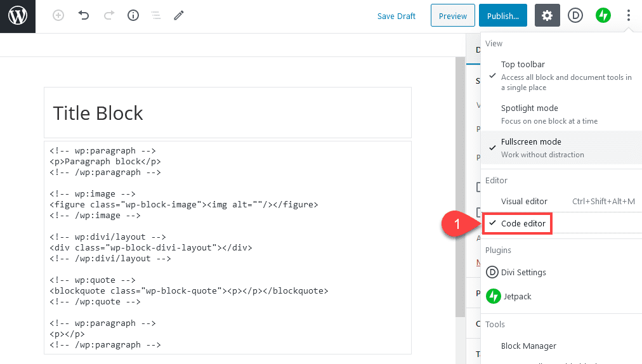Click the Redo arrow icon
The image size is (642, 364).
coord(108,16)
